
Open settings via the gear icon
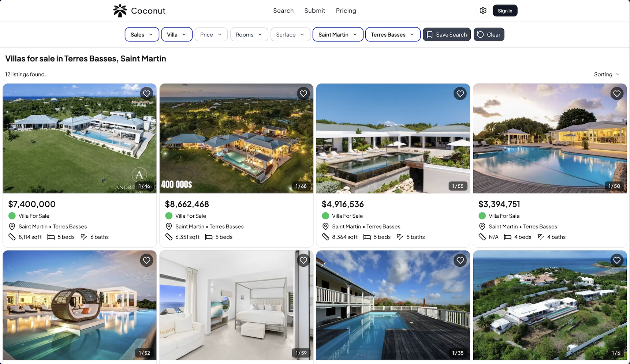point(483,11)
